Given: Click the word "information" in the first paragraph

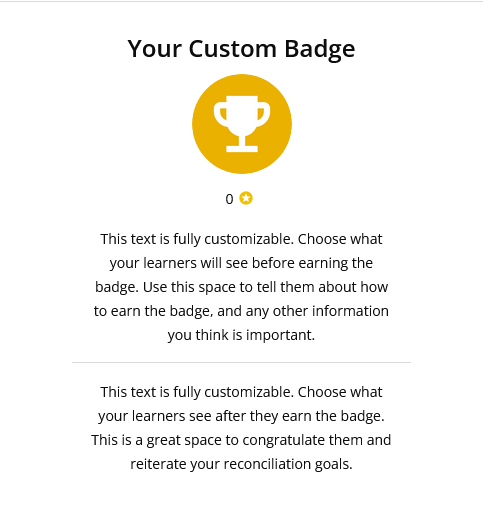Looking at the screenshot, I should pos(350,311).
